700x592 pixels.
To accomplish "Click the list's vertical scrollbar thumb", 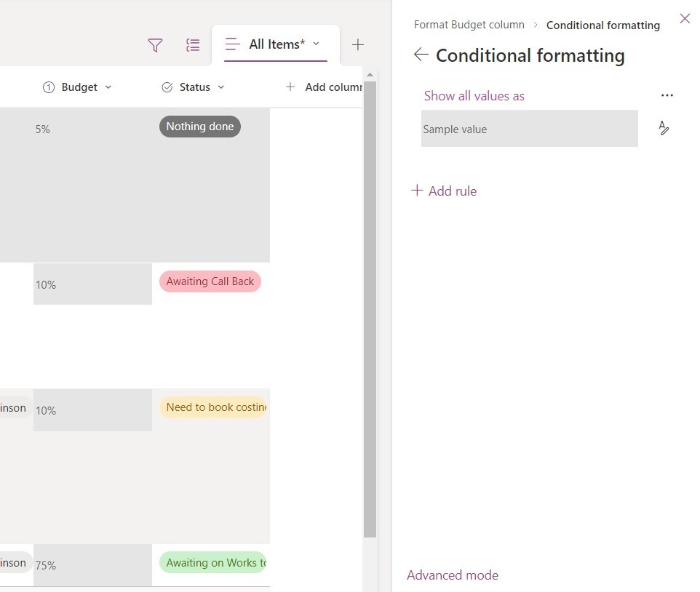I will (370, 309).
